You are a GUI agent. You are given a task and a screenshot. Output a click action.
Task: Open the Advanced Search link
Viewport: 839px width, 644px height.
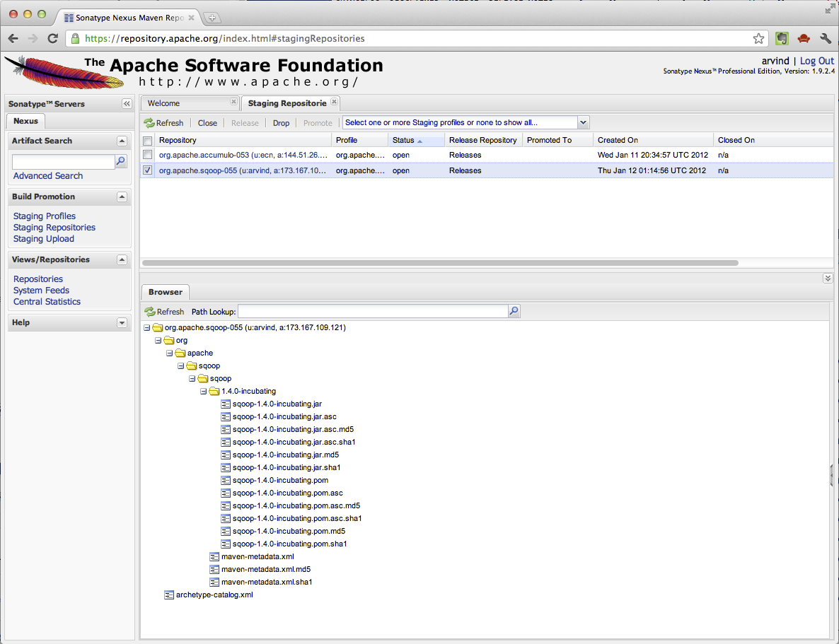point(48,176)
